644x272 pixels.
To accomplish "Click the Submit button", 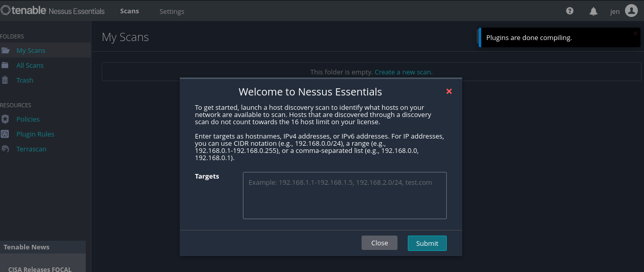I will pos(427,243).
